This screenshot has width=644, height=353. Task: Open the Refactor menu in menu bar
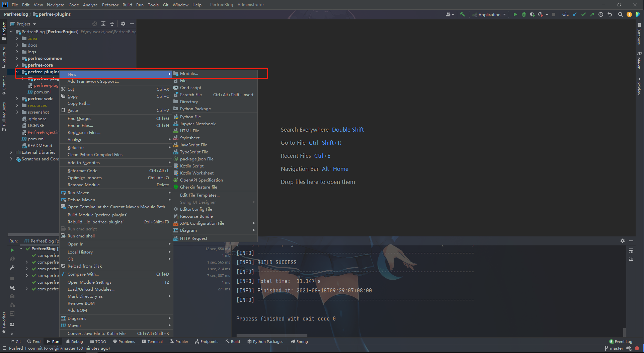pos(110,5)
